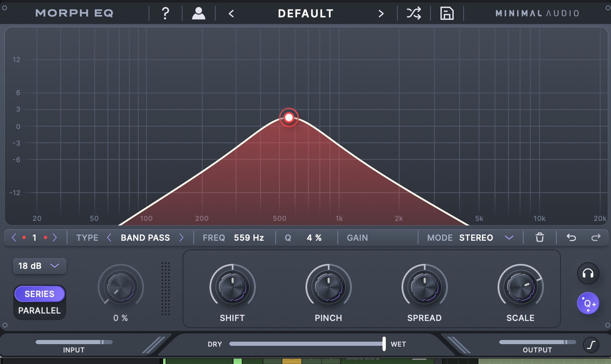Click the Q value showing 4%
The width and height of the screenshot is (611, 364).
(313, 237)
